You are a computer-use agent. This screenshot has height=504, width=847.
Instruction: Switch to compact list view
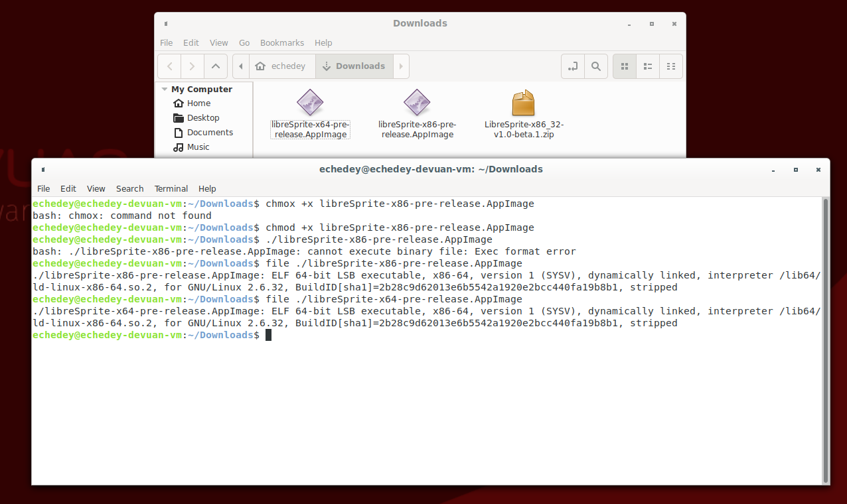click(670, 66)
